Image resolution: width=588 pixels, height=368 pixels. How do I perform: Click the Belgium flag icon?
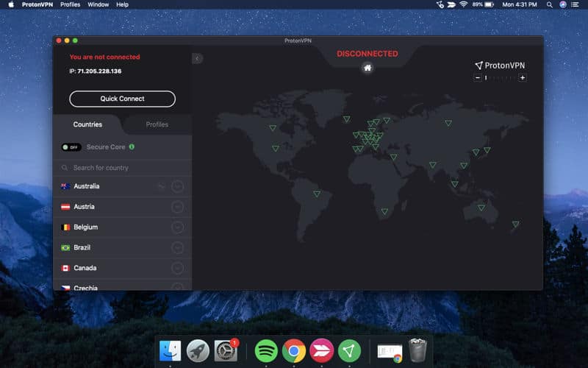click(x=65, y=227)
